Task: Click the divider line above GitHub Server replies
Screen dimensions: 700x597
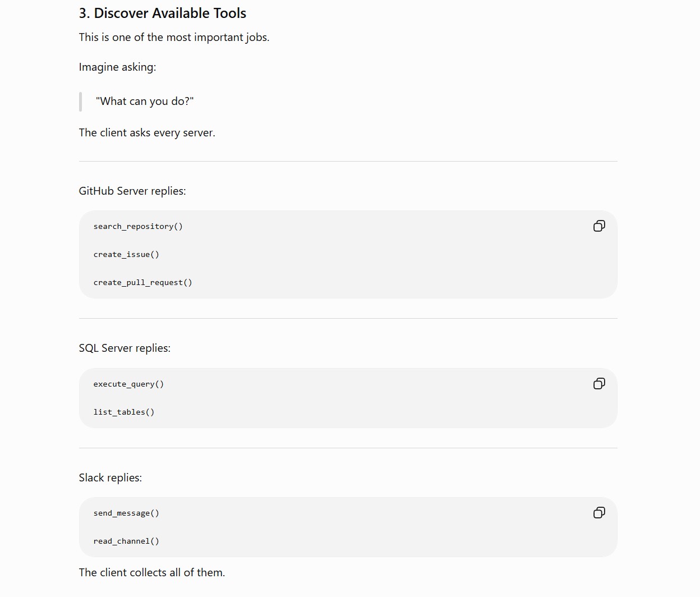Action: [x=348, y=162]
